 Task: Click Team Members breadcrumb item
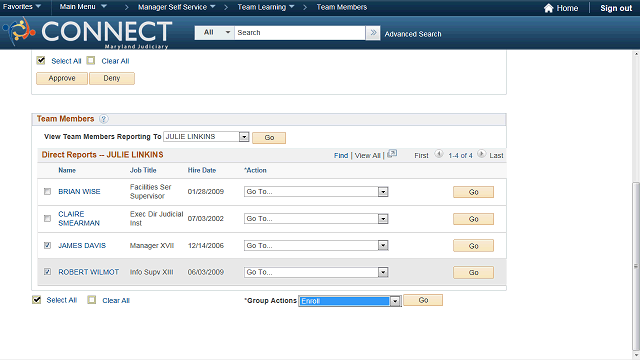click(342, 7)
